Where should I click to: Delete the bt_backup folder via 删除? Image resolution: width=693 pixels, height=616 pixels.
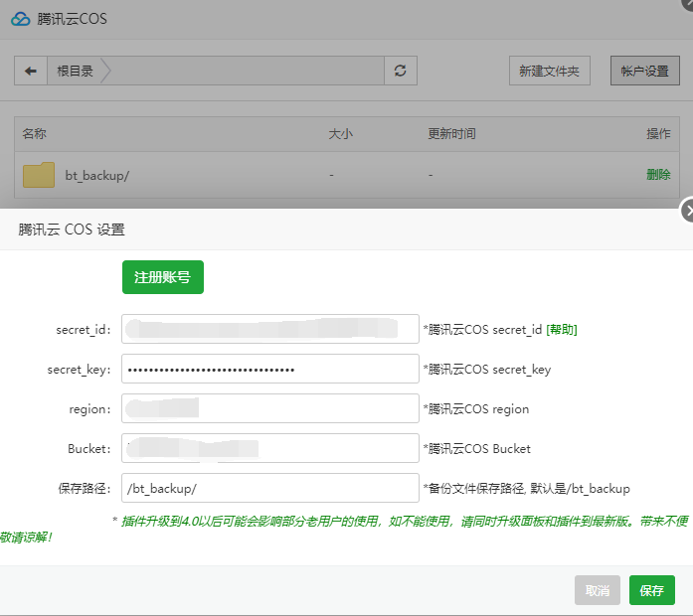pos(658,174)
